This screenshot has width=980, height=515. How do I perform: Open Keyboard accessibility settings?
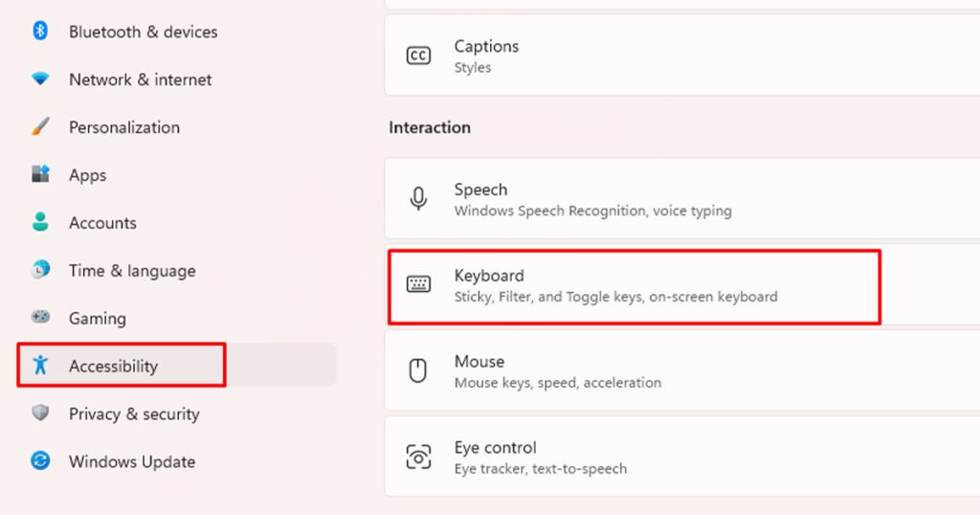coord(682,284)
